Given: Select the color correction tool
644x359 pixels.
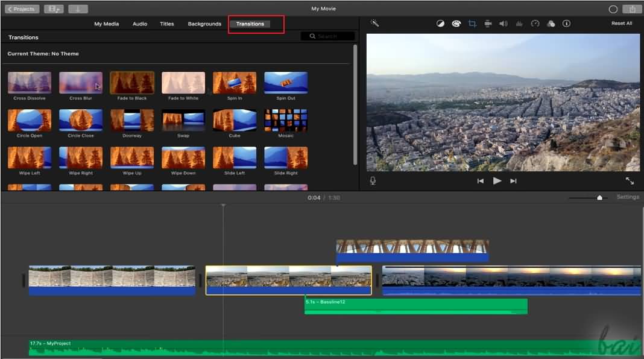Looking at the screenshot, I should pyautogui.click(x=456, y=24).
